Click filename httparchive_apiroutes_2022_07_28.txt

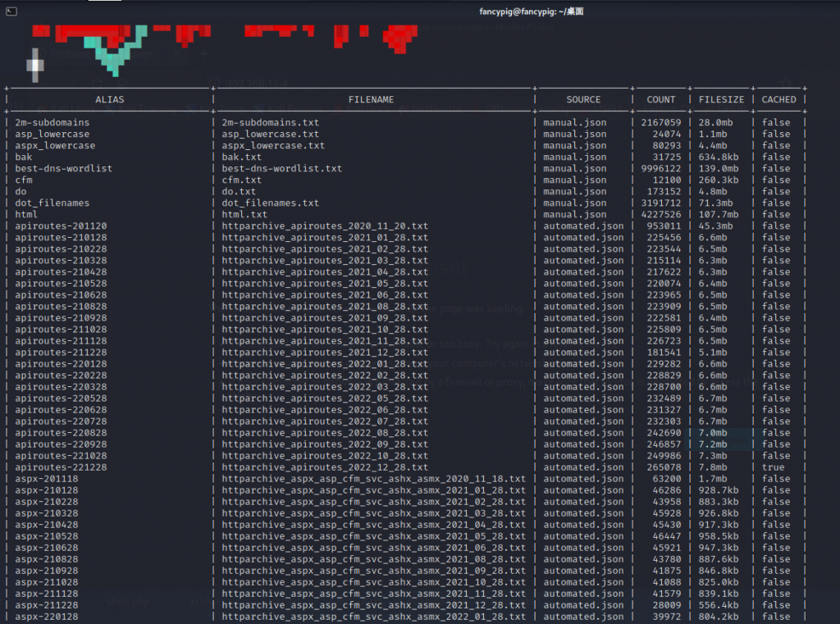click(325, 421)
